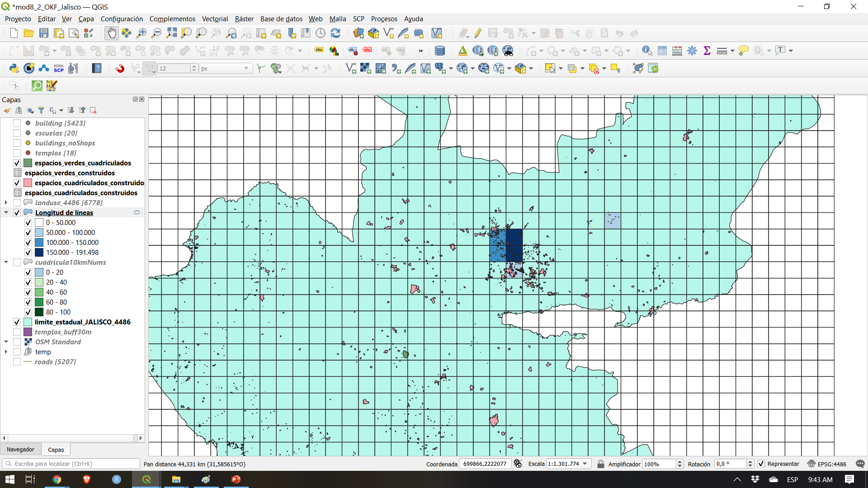The image size is (868, 488).
Task: Open the Vectorial menu
Action: click(x=215, y=19)
